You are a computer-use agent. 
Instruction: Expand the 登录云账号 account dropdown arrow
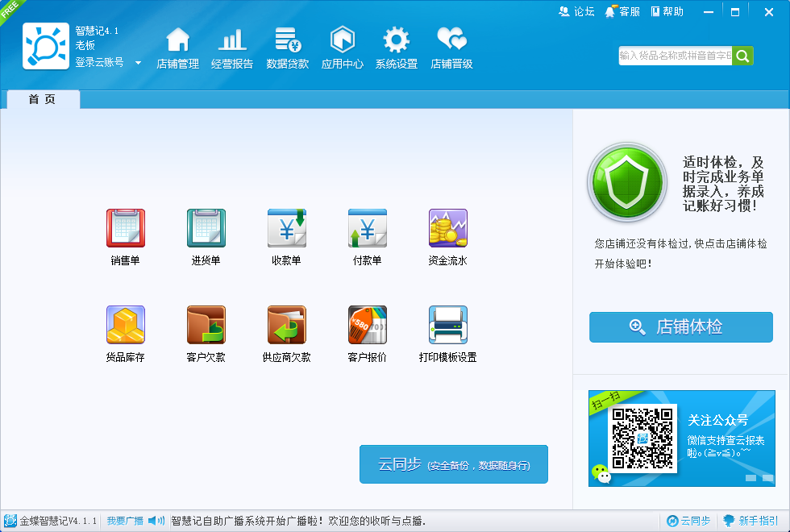138,63
